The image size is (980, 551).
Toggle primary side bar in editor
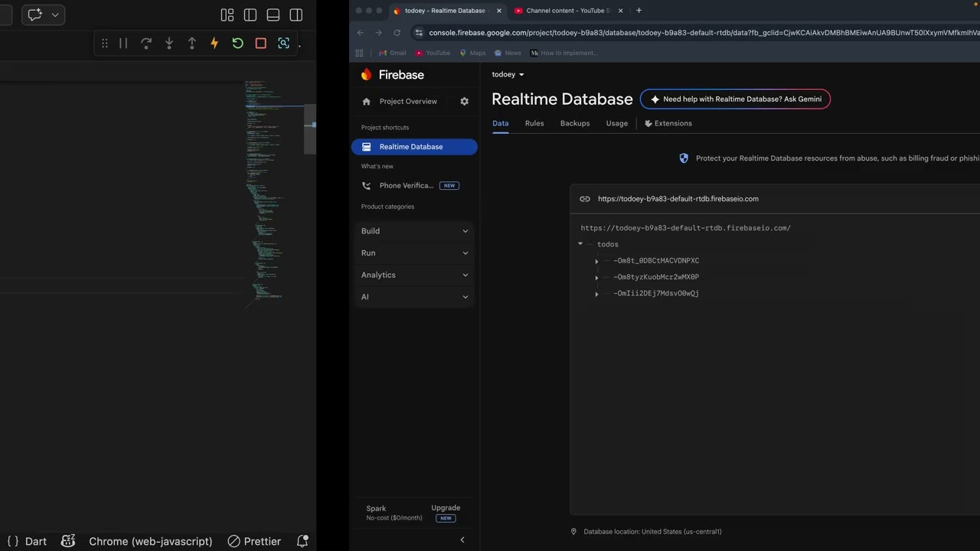point(250,15)
